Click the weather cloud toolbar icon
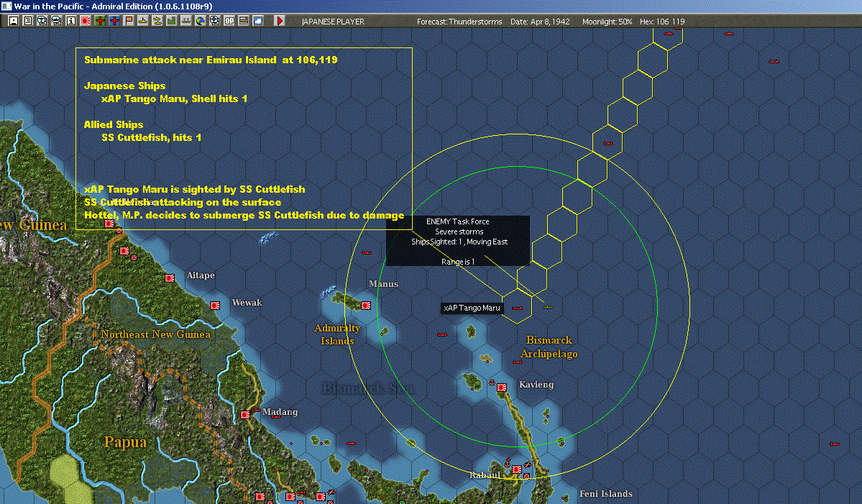Viewport: 862px width, 504px height. 257,21
